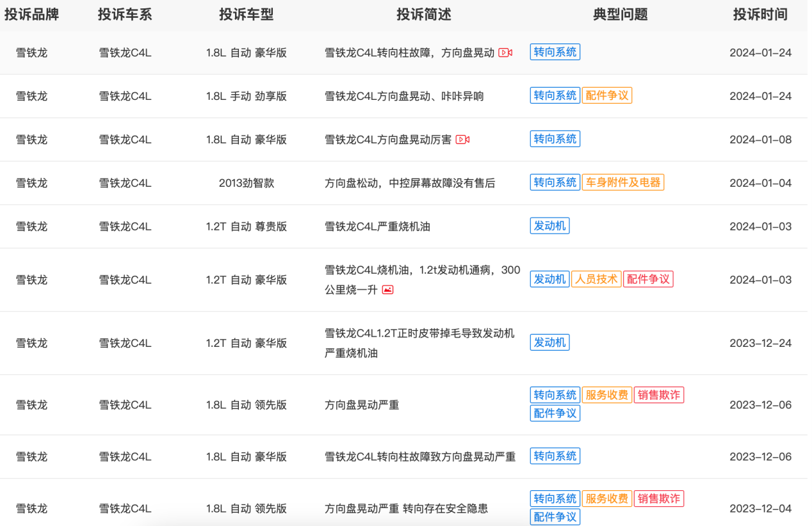Select 转向系统 tag in 2013劲智款 row

coord(555,182)
